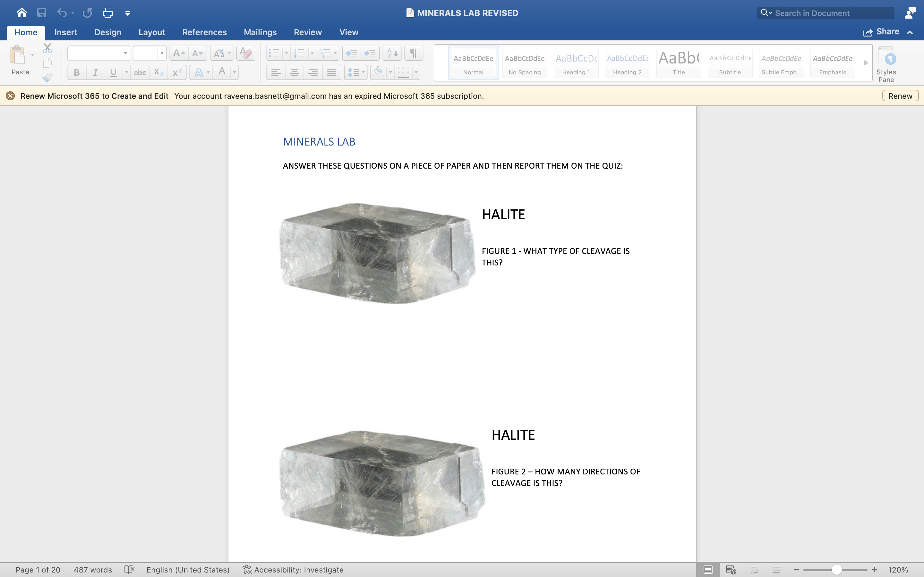Click the Share button
Screen dimensions: 924x577
click(x=882, y=32)
